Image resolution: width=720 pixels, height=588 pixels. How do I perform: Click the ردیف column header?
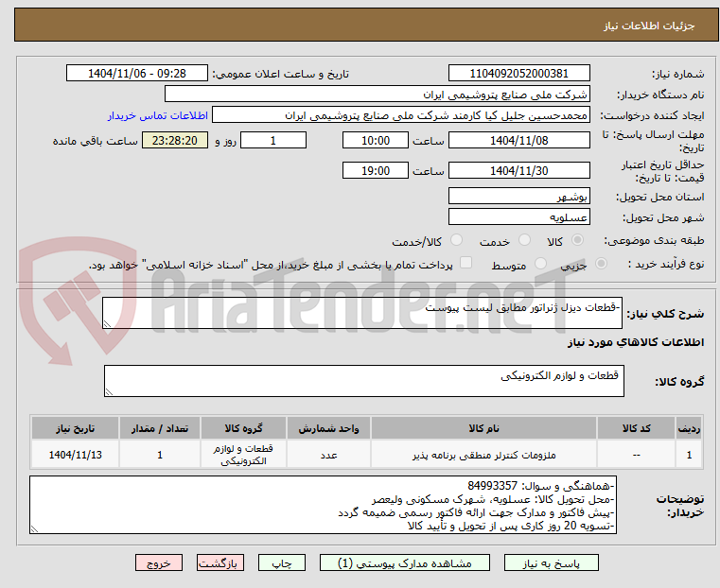coord(689,428)
